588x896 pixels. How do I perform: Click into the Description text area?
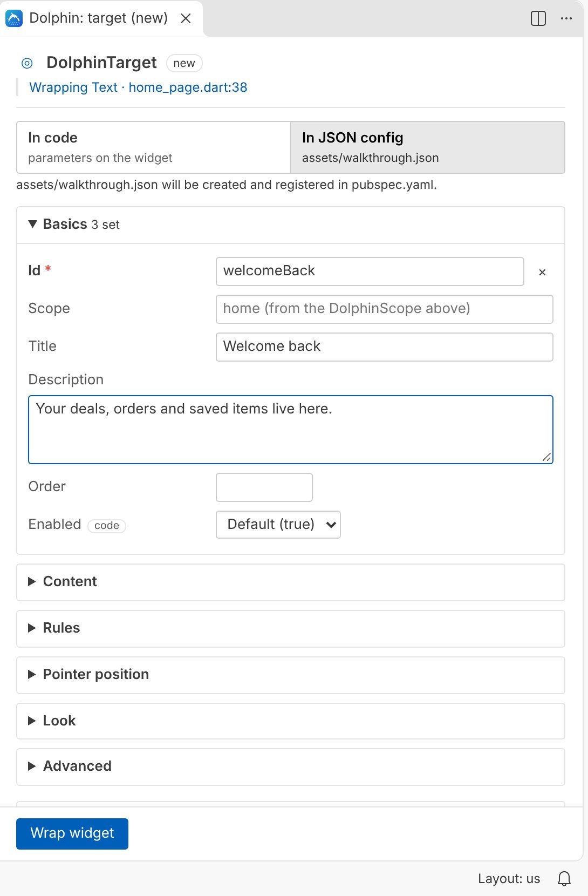pyautogui.click(x=291, y=430)
